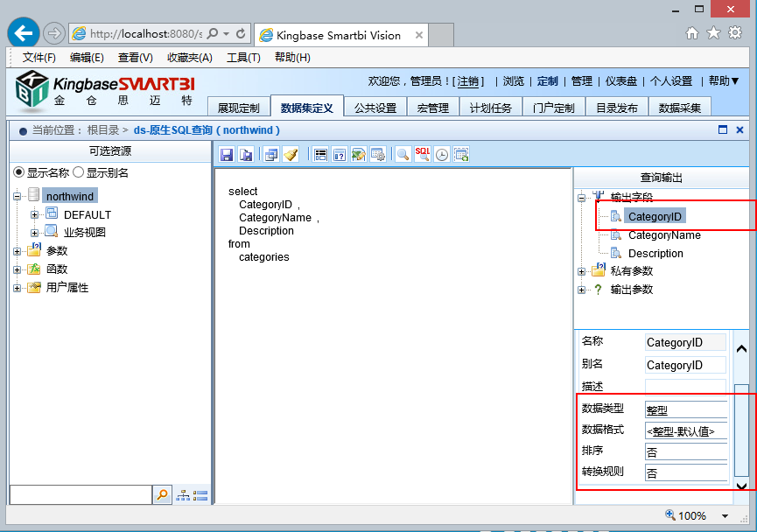757x532 pixels.
Task: Click the 注销 logout link
Action: pyautogui.click(x=468, y=81)
